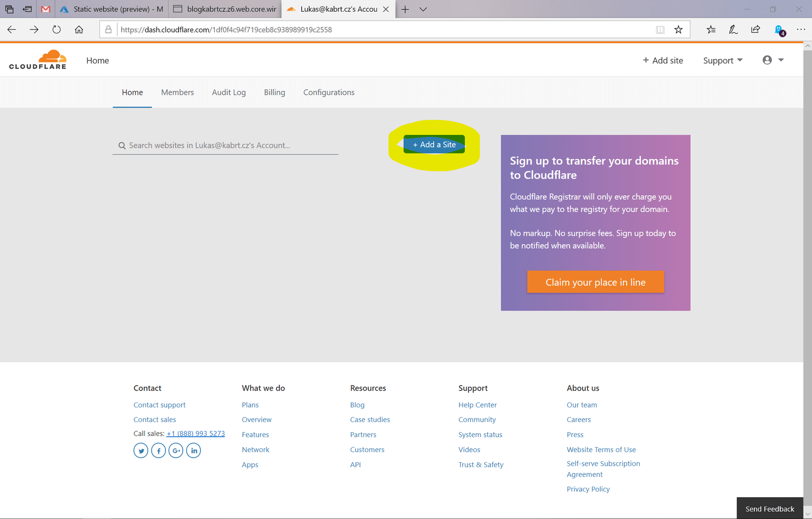Open the Favorites hub icon
The image size is (812, 519).
coord(711,29)
